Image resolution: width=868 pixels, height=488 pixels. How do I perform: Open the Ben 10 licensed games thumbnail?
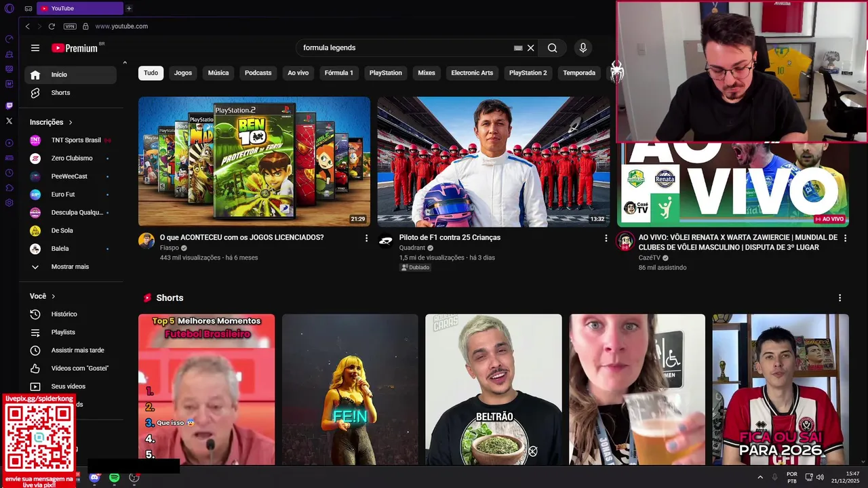pos(254,161)
